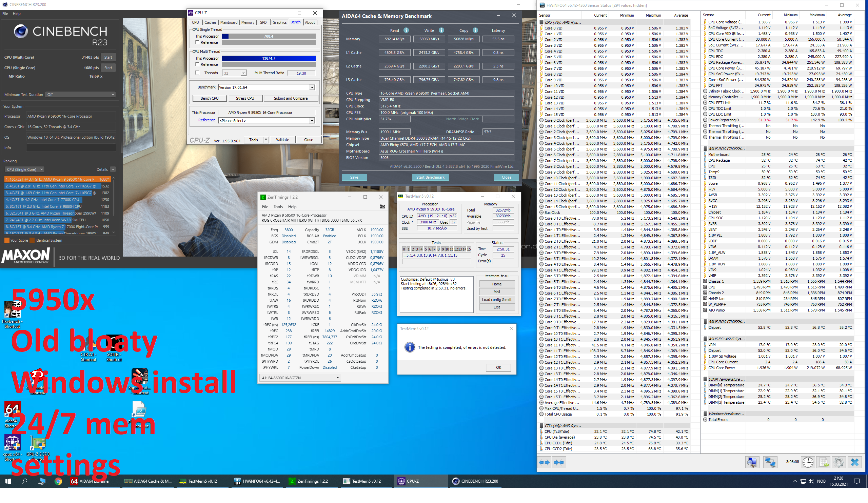The width and height of the screenshot is (868, 503).
Task: Click the shrink columns arrows icon in HWiNFO
Action: point(558,462)
